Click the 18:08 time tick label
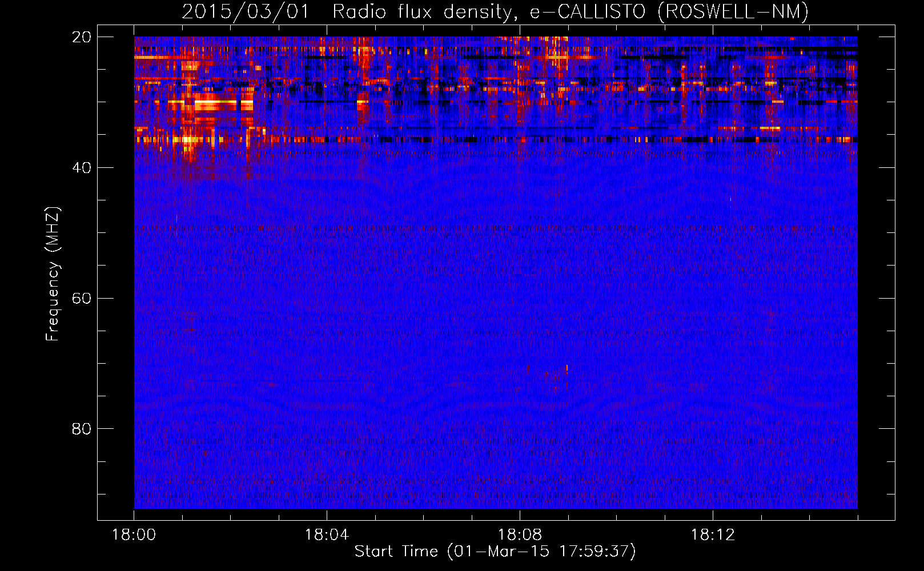Viewport: 924px width, 571px height. click(x=520, y=535)
